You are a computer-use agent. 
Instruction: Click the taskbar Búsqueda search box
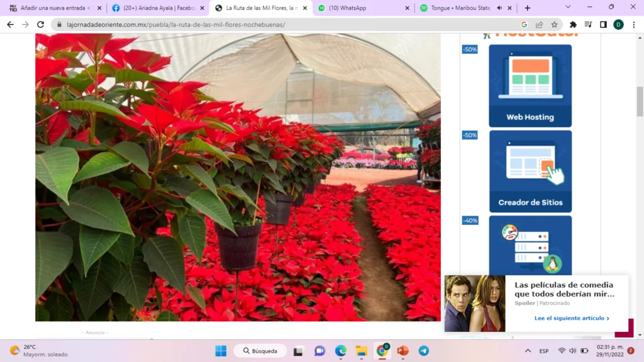tap(260, 351)
